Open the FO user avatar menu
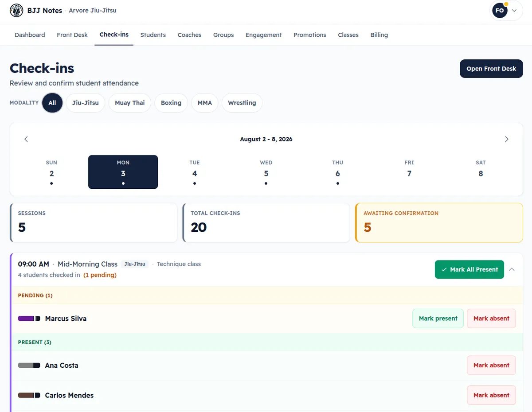This screenshot has width=532, height=412. coord(506,11)
